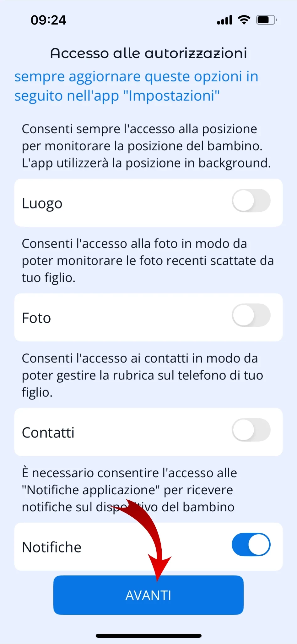Tap the 09:24 clock in status bar

(x=48, y=20)
